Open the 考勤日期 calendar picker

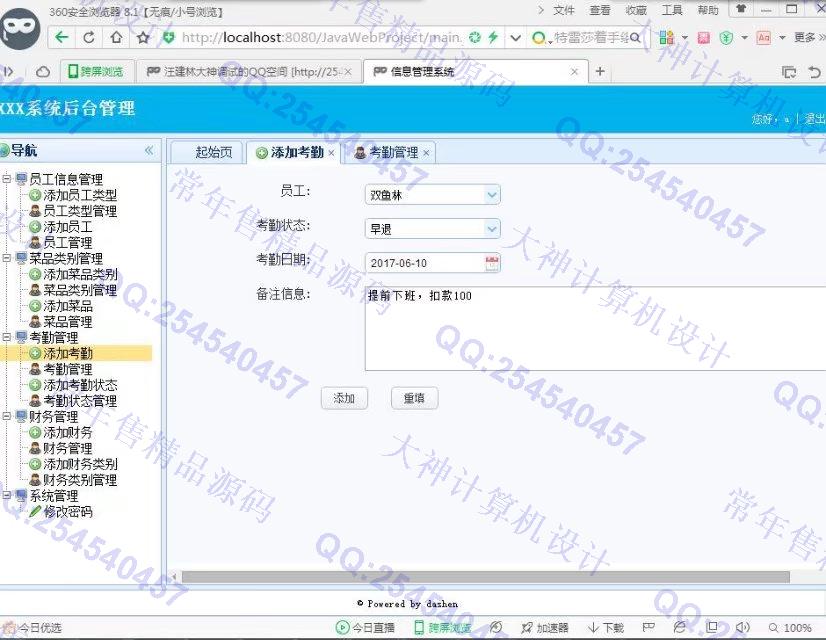[491, 263]
